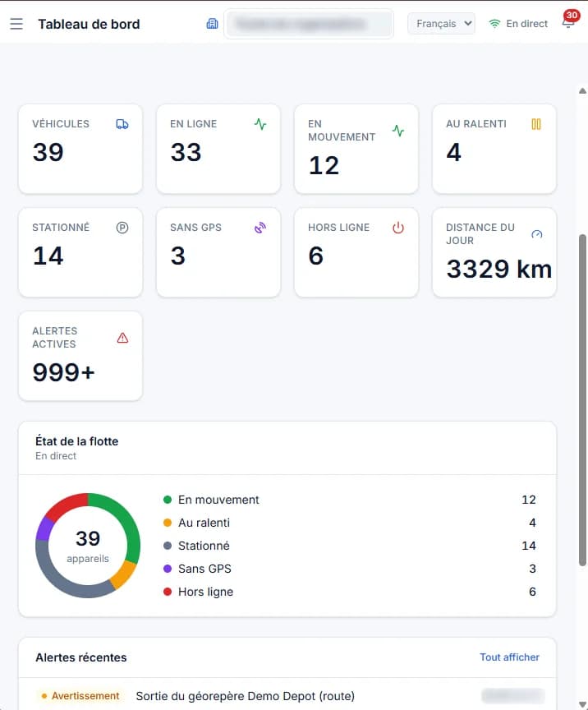
Task: Click the purple Sans GPS legend dot
Action: [x=168, y=569]
